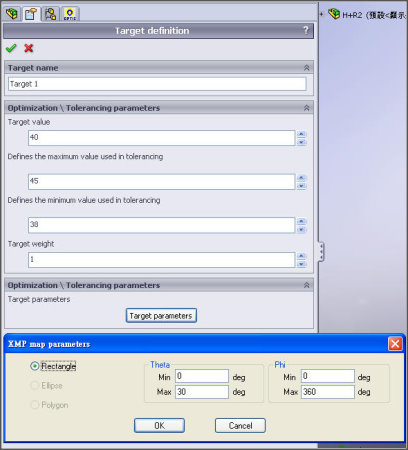This screenshot has height=450, width=408.
Task: Open the ConfigurationManager tab
Action: click(x=50, y=14)
